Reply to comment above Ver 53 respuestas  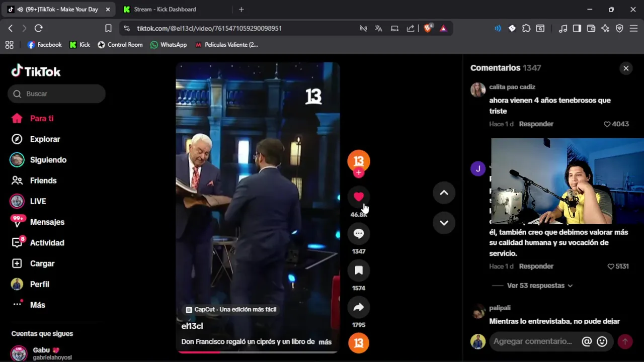(x=536, y=266)
